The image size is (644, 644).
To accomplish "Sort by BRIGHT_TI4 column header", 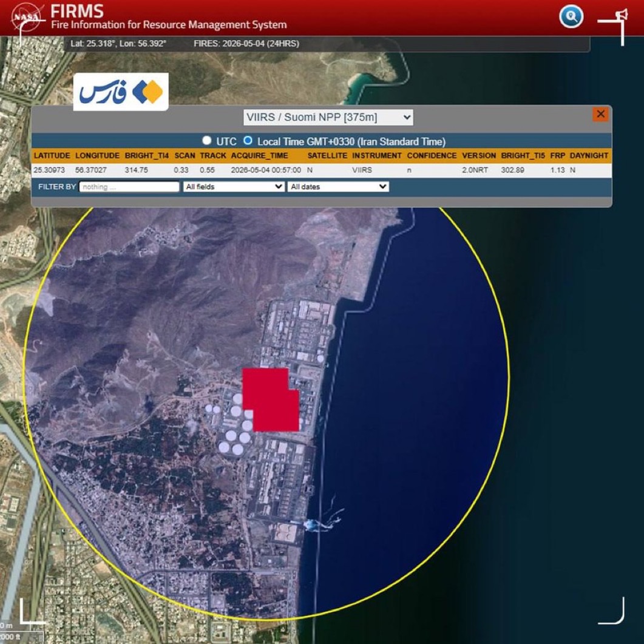I will [x=147, y=155].
